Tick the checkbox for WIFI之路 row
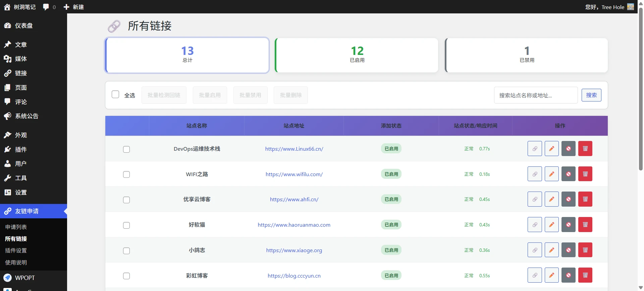Image resolution: width=644 pixels, height=291 pixels. pyautogui.click(x=126, y=174)
